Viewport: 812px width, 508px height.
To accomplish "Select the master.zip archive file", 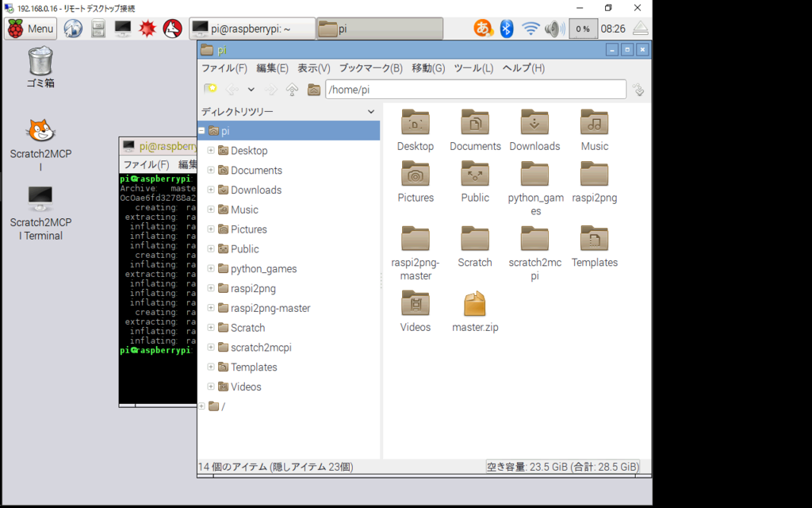I will tap(475, 311).
